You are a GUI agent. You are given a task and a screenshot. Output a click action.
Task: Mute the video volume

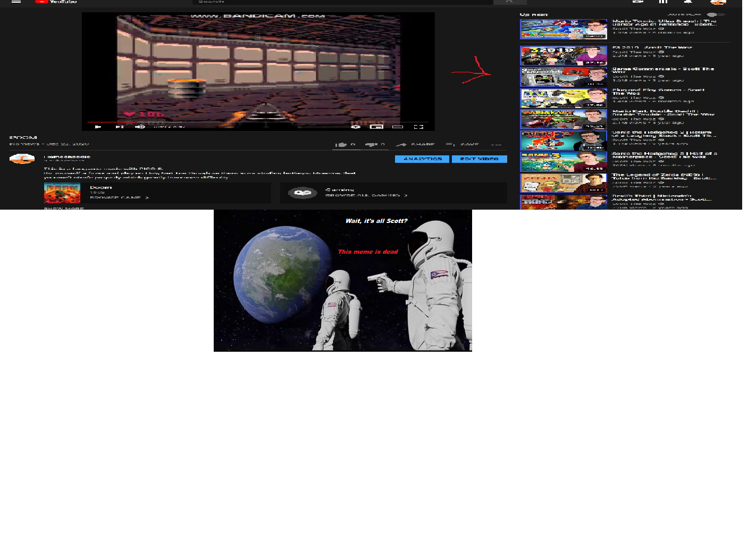click(x=140, y=127)
